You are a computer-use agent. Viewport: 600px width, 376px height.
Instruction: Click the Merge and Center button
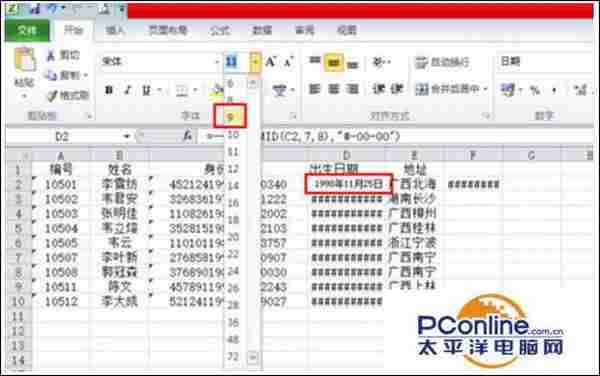tap(447, 89)
